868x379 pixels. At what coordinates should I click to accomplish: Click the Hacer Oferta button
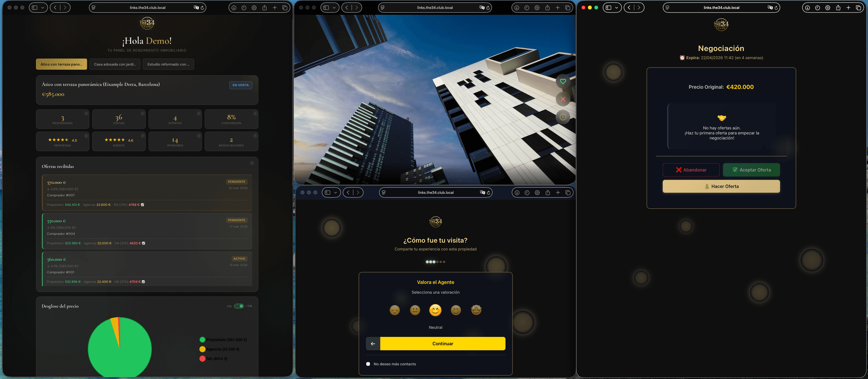[721, 187]
